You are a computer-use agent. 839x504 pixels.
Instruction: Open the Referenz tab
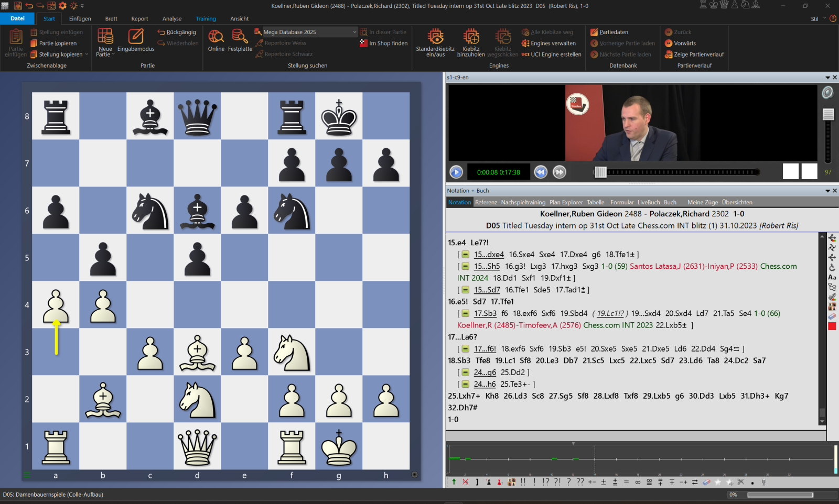pyautogui.click(x=486, y=202)
